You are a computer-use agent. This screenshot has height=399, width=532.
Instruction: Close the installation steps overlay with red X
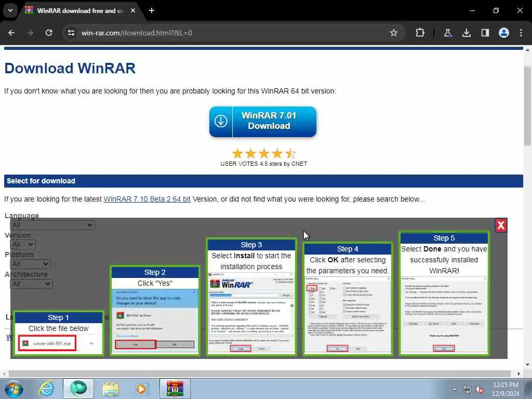coord(501,225)
